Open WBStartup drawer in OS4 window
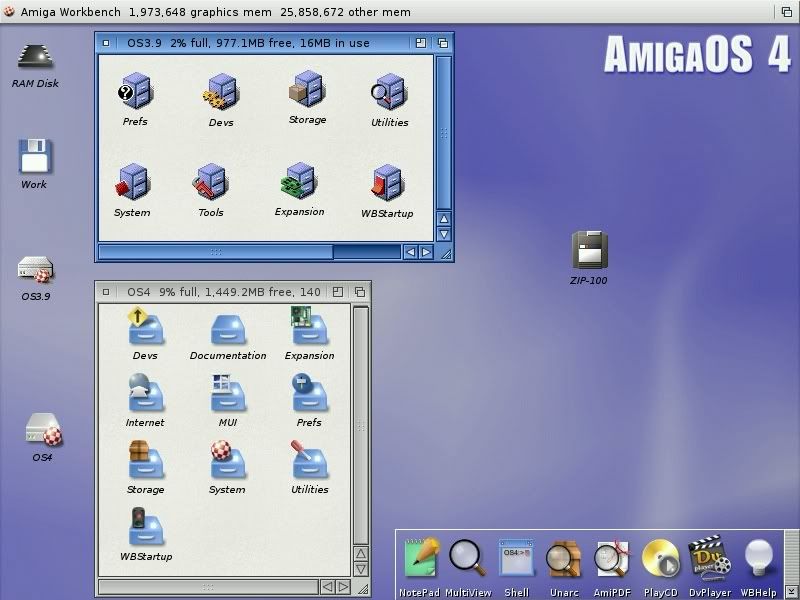 point(146,534)
